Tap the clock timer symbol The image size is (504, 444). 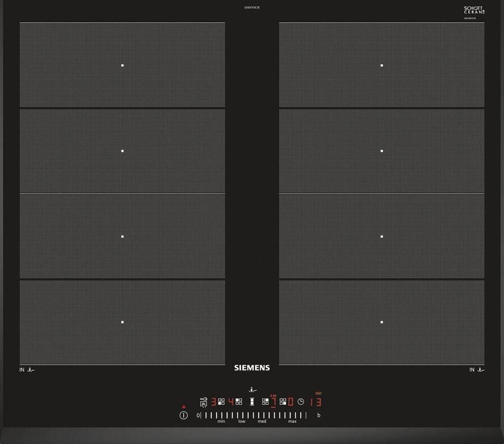tap(301, 401)
